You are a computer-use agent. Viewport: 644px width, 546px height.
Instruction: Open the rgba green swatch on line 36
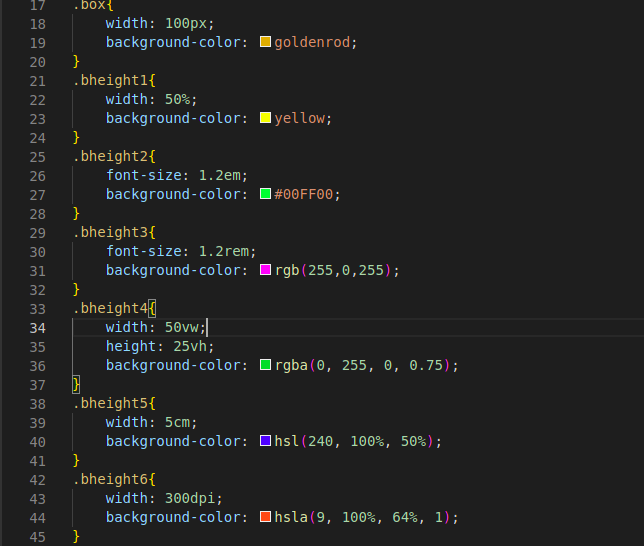point(265,365)
